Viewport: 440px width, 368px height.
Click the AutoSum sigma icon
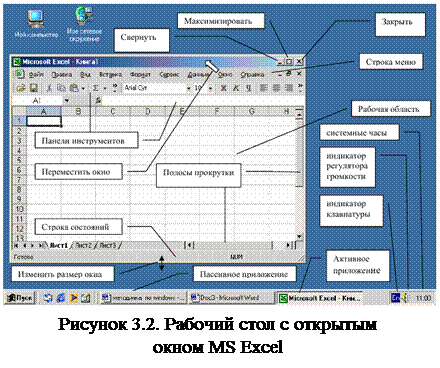pos(96,88)
